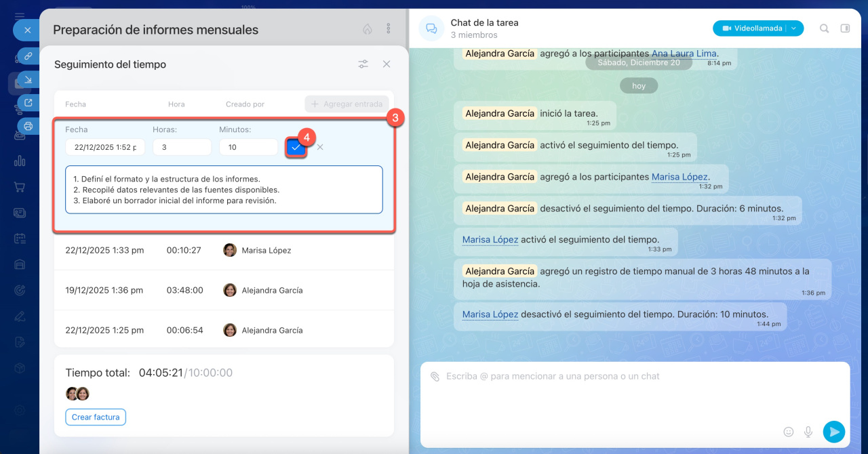868x454 pixels.
Task: Click the Minutos input field
Action: pos(248,147)
